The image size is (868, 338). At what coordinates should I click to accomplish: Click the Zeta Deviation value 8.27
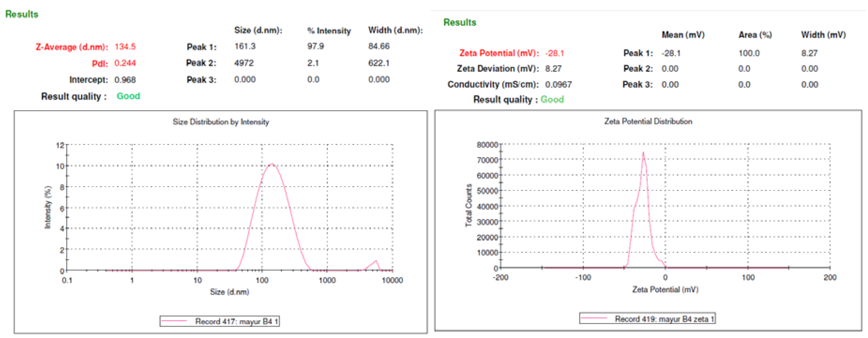pos(553,69)
